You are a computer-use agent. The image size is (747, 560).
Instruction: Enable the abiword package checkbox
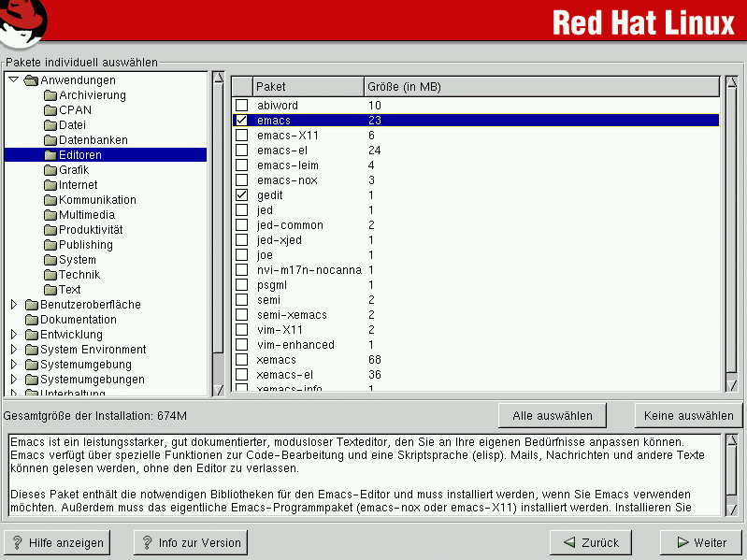click(x=242, y=106)
